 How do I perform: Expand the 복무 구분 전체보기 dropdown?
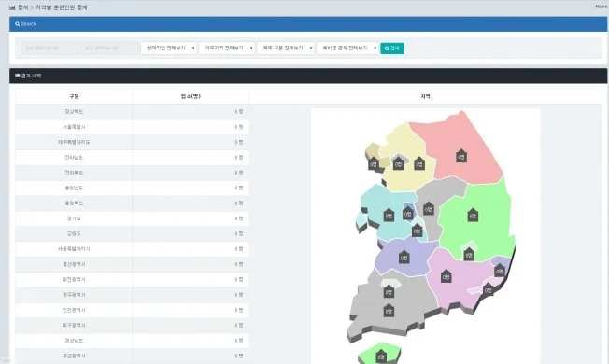tap(286, 49)
